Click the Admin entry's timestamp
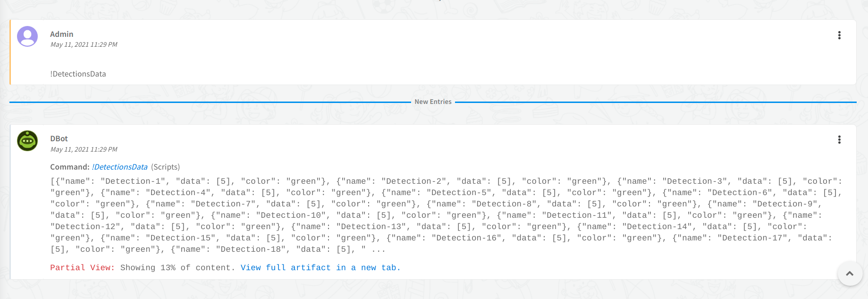Viewport: 868px width, 299px height. [x=84, y=45]
